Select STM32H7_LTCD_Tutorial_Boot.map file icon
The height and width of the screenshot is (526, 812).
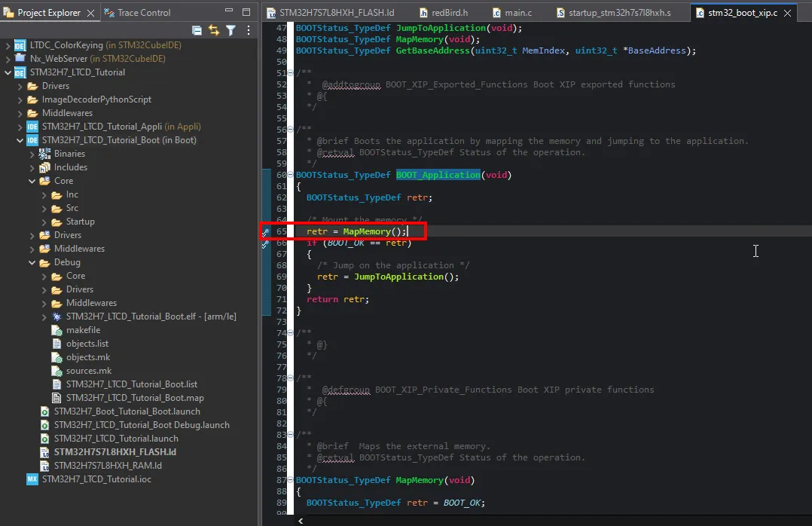57,398
